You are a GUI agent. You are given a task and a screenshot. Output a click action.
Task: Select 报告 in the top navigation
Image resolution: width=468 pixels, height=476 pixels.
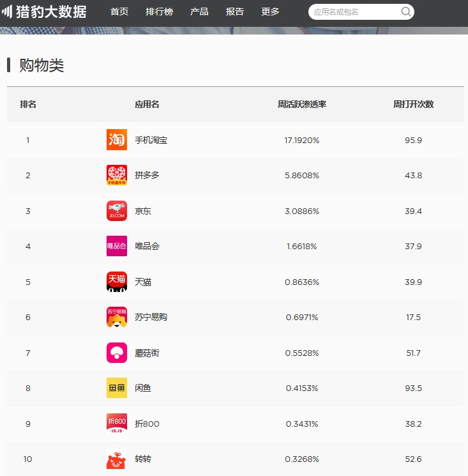[235, 12]
